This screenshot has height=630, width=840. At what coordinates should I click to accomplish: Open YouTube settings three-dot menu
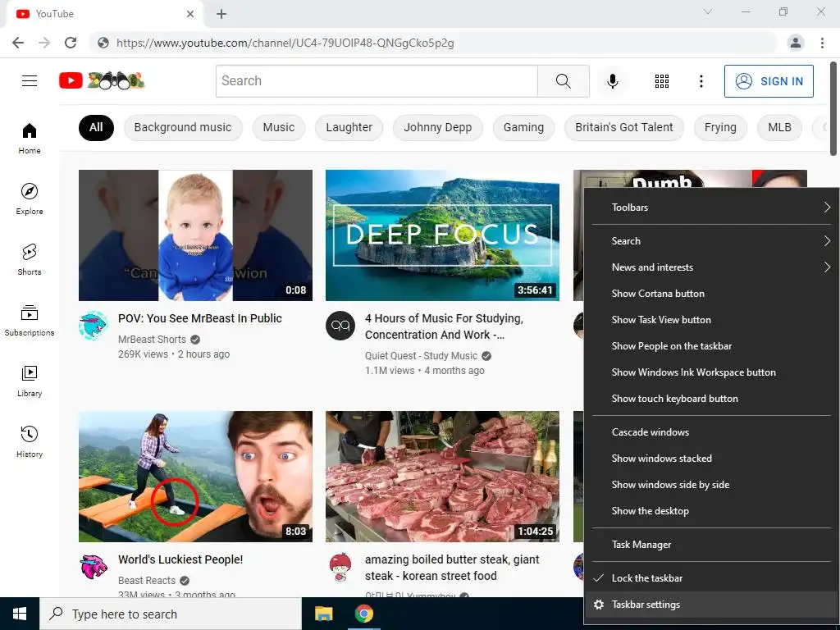pyautogui.click(x=701, y=81)
